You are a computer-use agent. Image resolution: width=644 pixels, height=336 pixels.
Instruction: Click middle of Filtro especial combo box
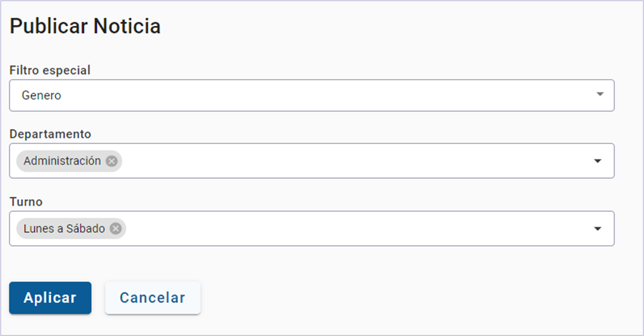312,95
